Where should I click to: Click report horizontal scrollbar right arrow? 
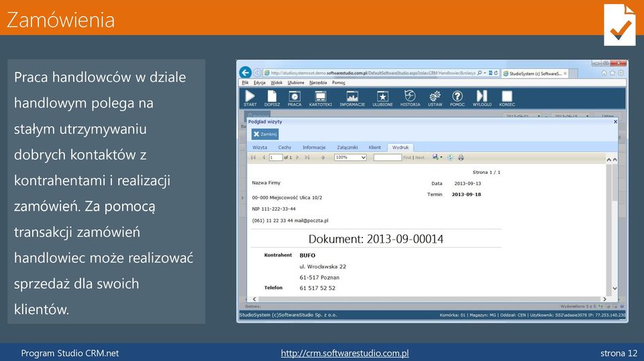604,299
